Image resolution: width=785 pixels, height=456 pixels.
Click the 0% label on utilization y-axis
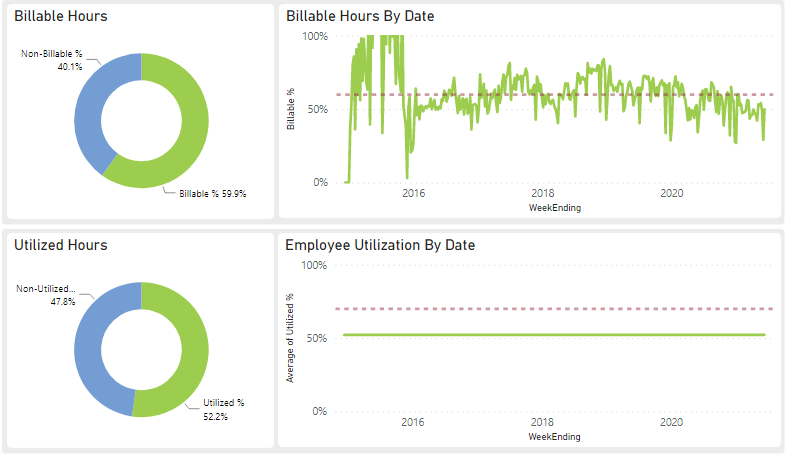pyautogui.click(x=319, y=411)
